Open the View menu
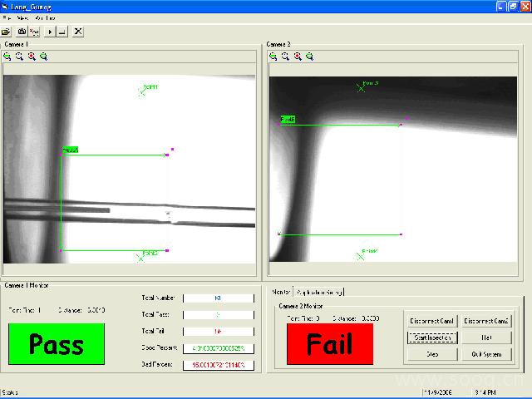This screenshot has width=532, height=399. 22,17
